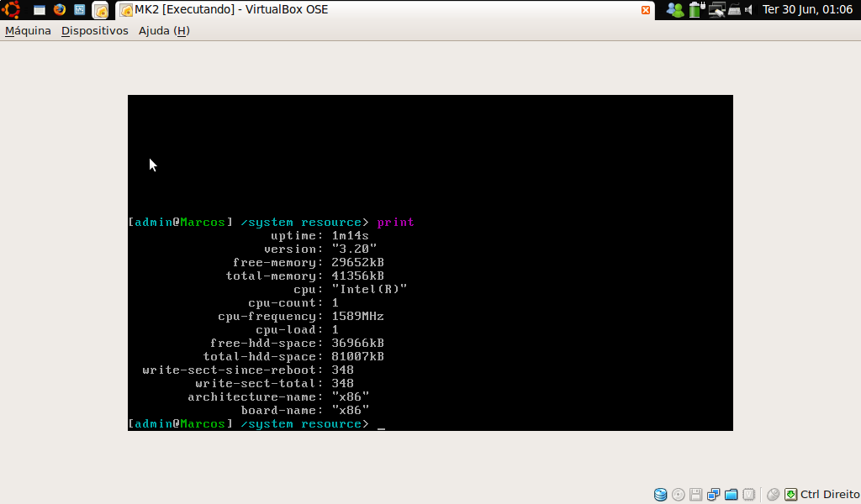Click the show desktop window icon in top panel
Viewport: 861px width, 504px height.
coord(39,10)
